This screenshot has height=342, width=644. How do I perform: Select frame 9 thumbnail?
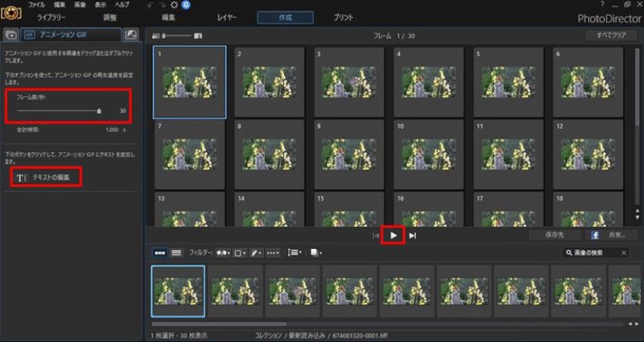click(349, 154)
